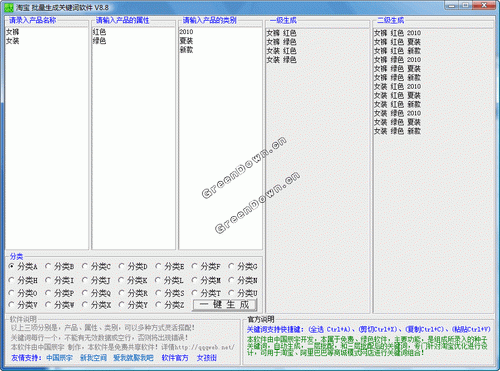Viewport: 500px width, 371px height.
Task: Click the green app icon in title bar
Action: tap(9, 7)
